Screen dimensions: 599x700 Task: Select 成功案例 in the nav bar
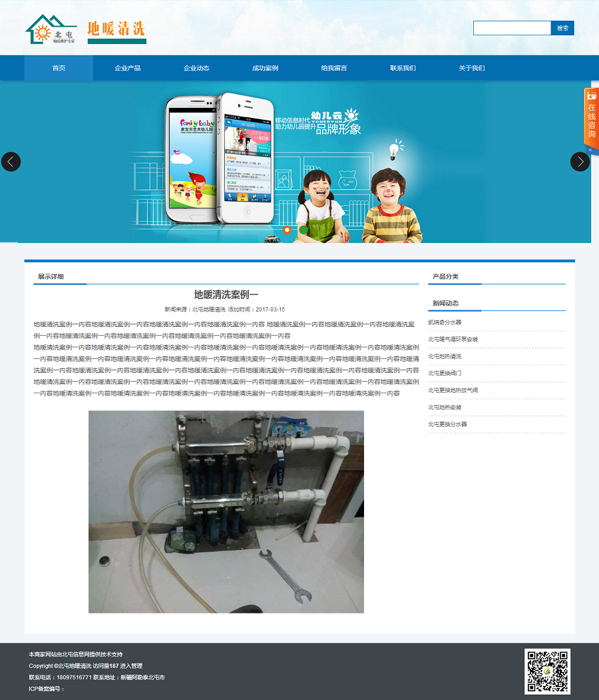265,68
